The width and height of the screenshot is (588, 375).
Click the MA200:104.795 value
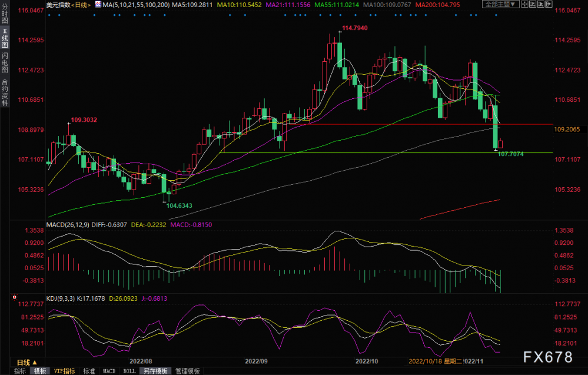(x=438, y=5)
